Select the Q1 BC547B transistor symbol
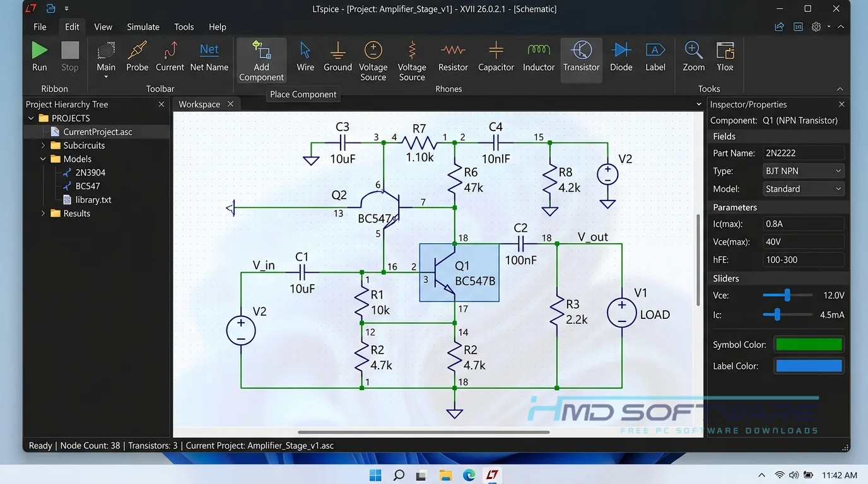This screenshot has height=484, width=868. [x=459, y=272]
